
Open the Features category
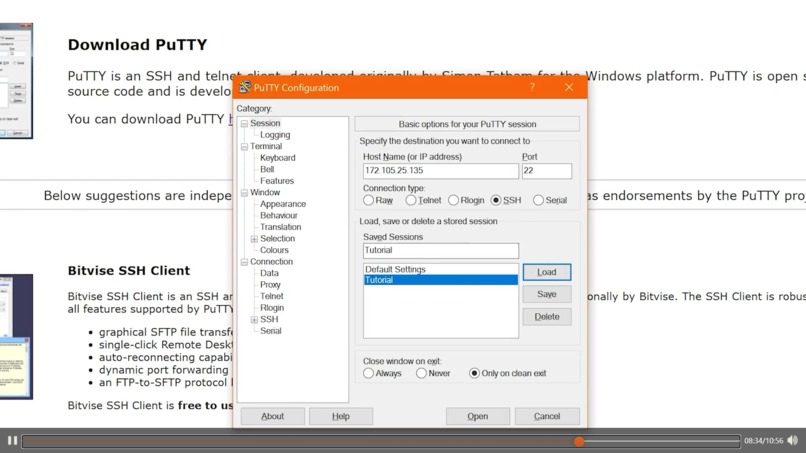click(277, 181)
